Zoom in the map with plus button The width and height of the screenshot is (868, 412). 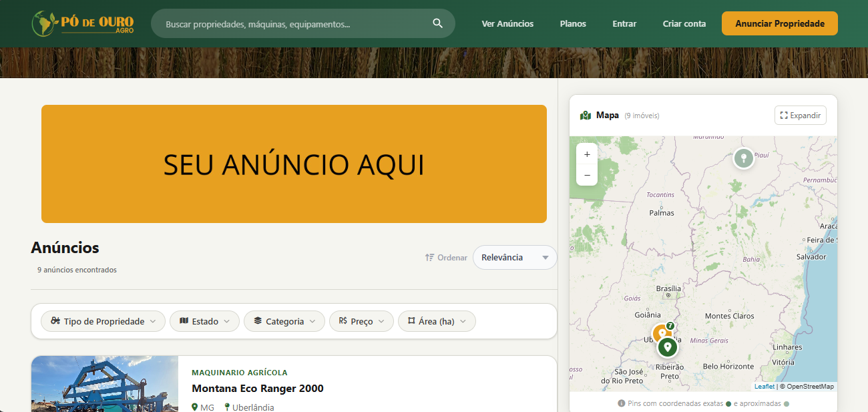[587, 154]
